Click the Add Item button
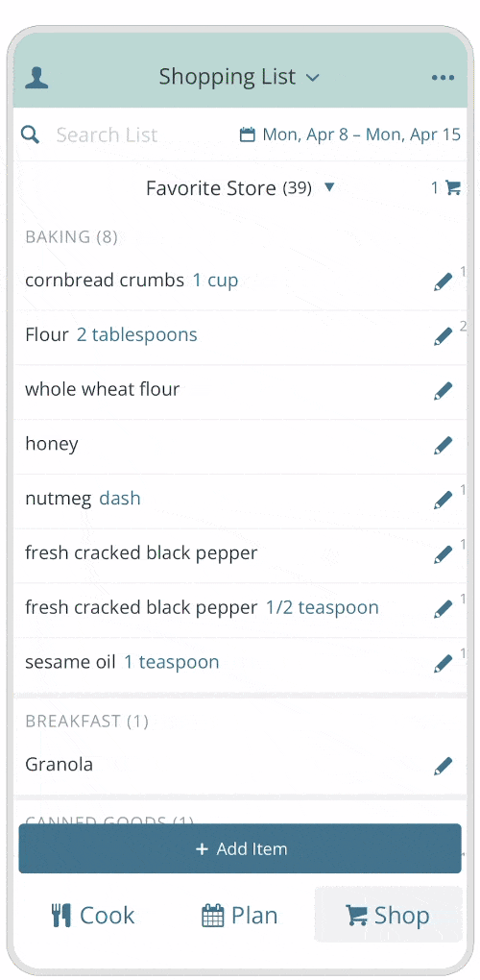 point(240,848)
